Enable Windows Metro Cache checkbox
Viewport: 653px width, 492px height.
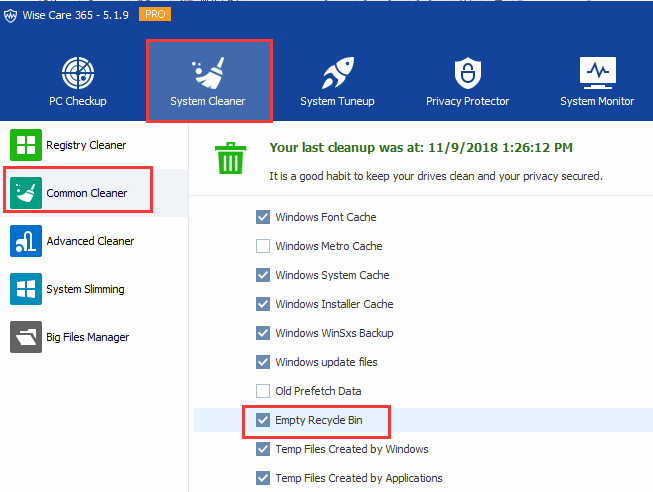coord(263,246)
